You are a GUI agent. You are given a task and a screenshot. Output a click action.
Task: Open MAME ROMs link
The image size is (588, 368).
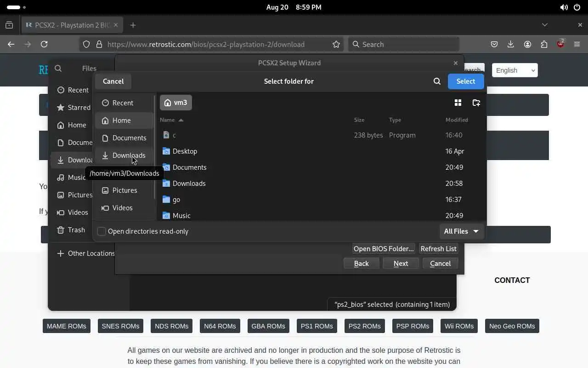coord(67,326)
